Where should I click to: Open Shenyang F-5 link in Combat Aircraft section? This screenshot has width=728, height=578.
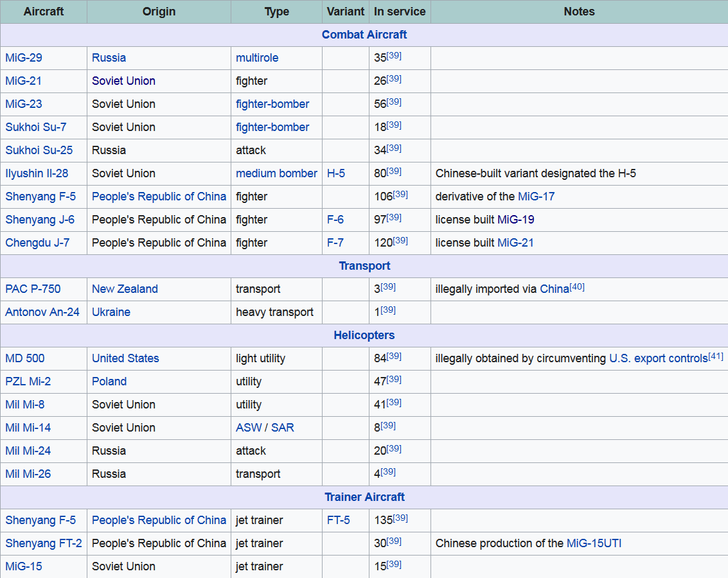point(40,197)
